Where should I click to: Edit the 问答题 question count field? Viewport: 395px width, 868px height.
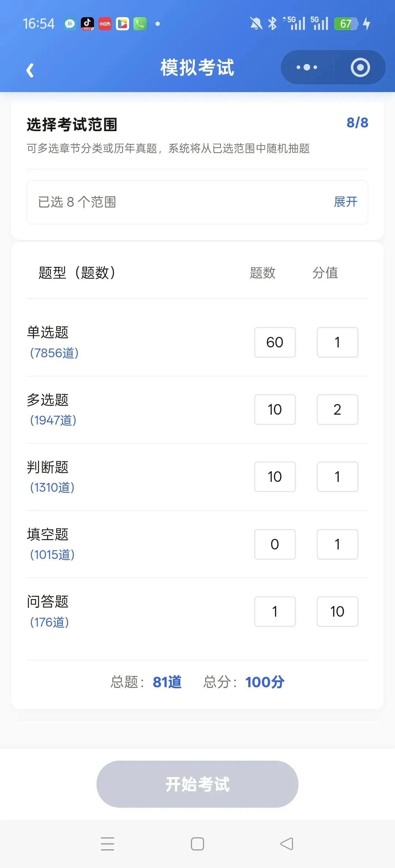[x=275, y=612]
